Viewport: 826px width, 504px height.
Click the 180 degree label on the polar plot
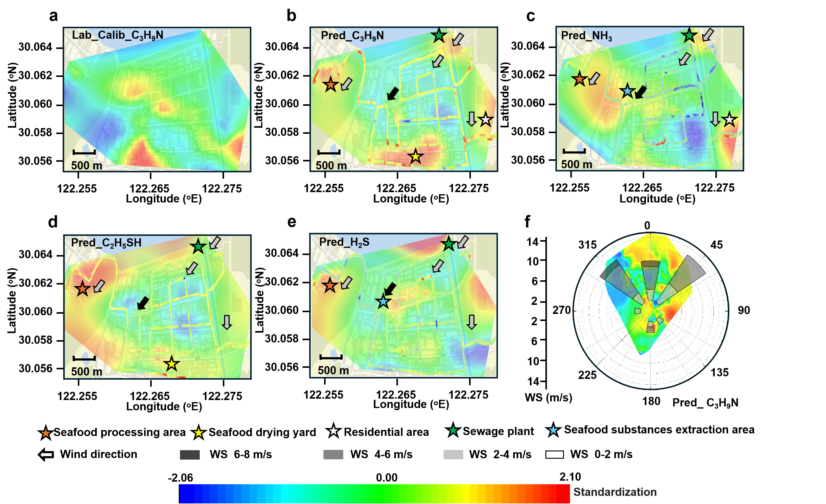click(x=651, y=401)
